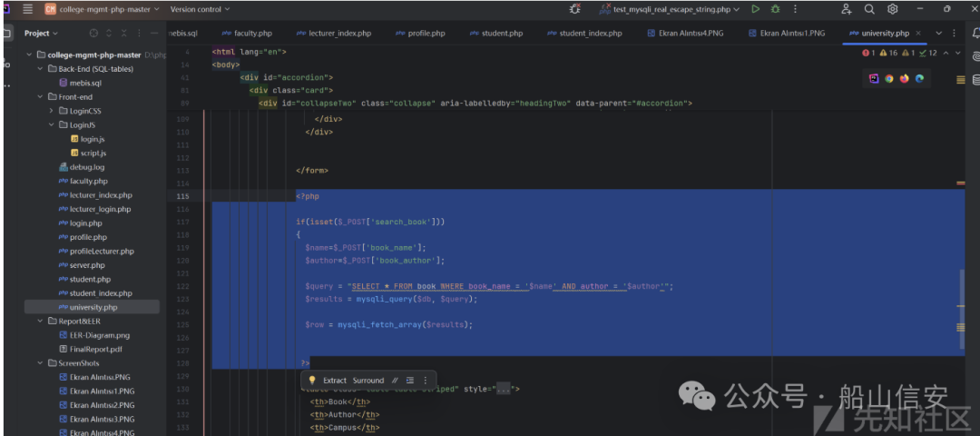The width and height of the screenshot is (980, 436).
Task: Click the debug listener bug icon
Action: coord(575,9)
